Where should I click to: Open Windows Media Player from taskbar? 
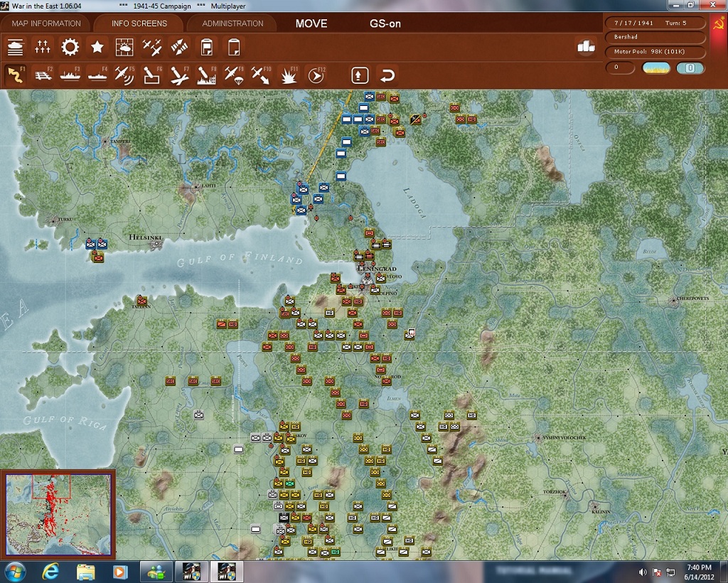(x=119, y=572)
